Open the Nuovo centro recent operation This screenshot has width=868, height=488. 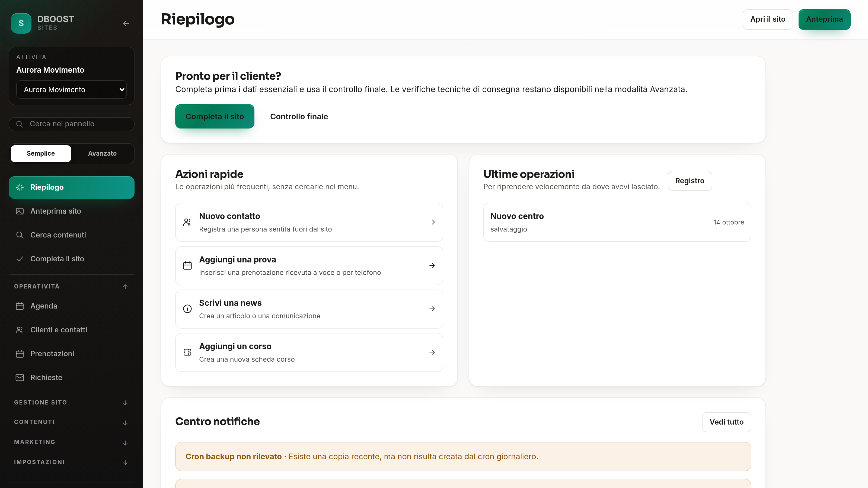617,222
